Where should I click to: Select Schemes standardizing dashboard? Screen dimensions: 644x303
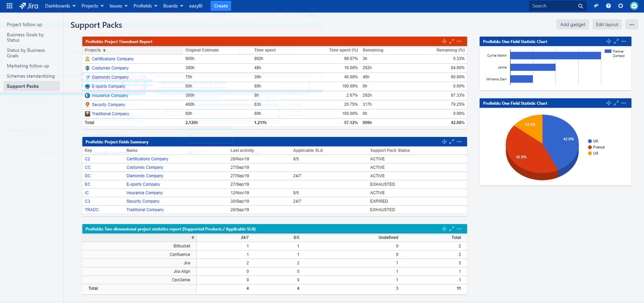click(31, 76)
